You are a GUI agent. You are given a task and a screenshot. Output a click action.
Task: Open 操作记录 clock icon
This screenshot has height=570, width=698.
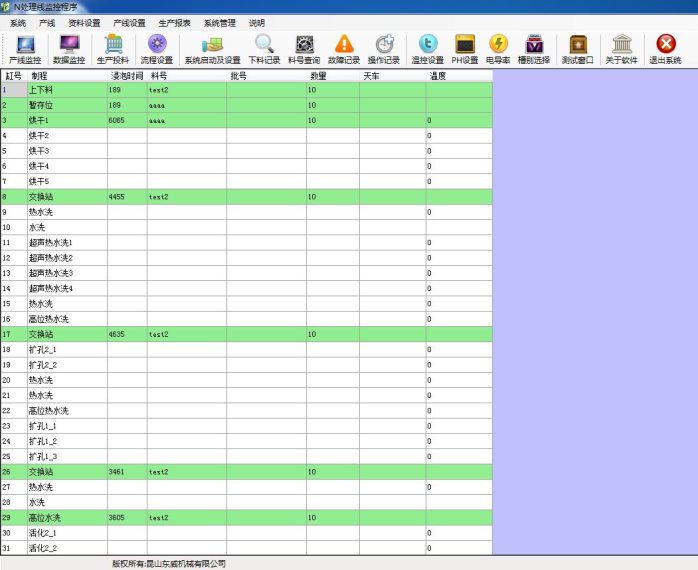[384, 47]
